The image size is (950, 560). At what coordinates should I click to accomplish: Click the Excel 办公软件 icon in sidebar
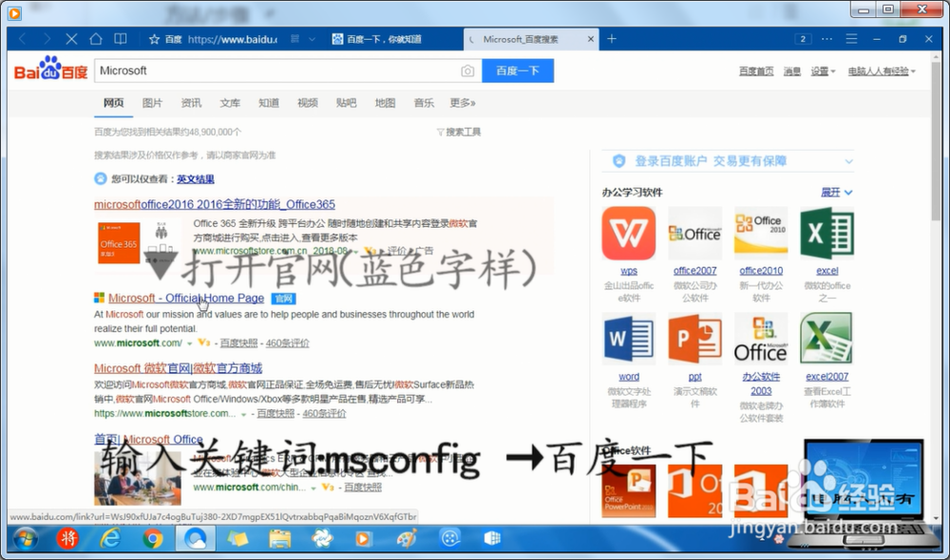click(826, 233)
